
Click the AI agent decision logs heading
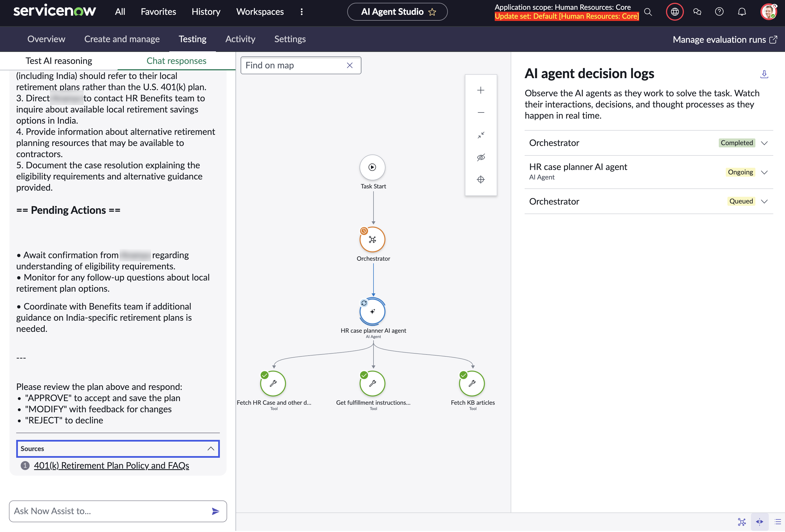[589, 74]
